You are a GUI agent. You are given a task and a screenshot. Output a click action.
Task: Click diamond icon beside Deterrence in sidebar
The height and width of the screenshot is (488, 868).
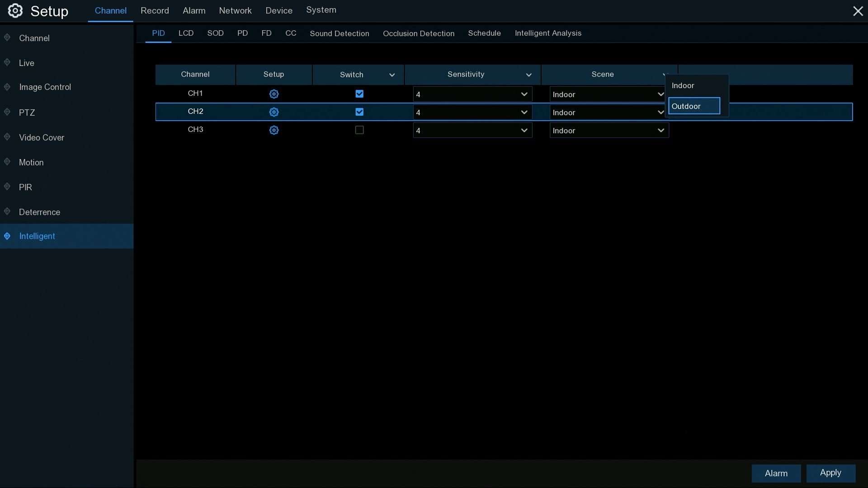(7, 211)
